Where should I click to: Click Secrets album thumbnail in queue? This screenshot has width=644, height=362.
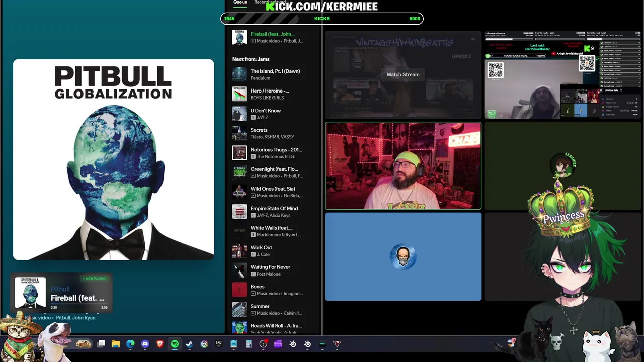pyautogui.click(x=239, y=133)
